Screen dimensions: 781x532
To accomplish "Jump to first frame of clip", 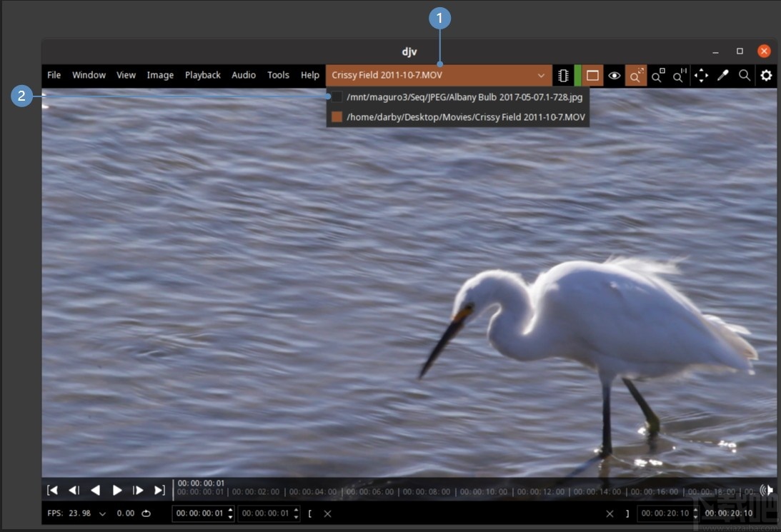I will 52,490.
